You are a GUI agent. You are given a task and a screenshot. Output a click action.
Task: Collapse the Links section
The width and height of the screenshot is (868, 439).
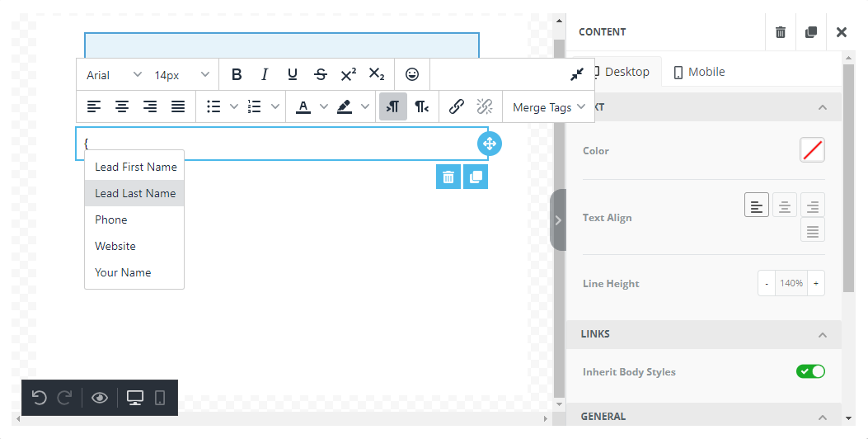click(822, 334)
